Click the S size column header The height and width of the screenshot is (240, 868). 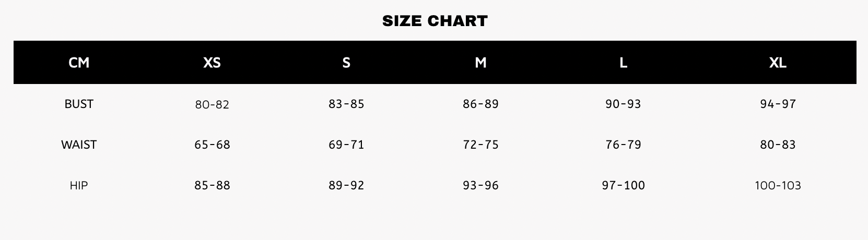(x=346, y=63)
